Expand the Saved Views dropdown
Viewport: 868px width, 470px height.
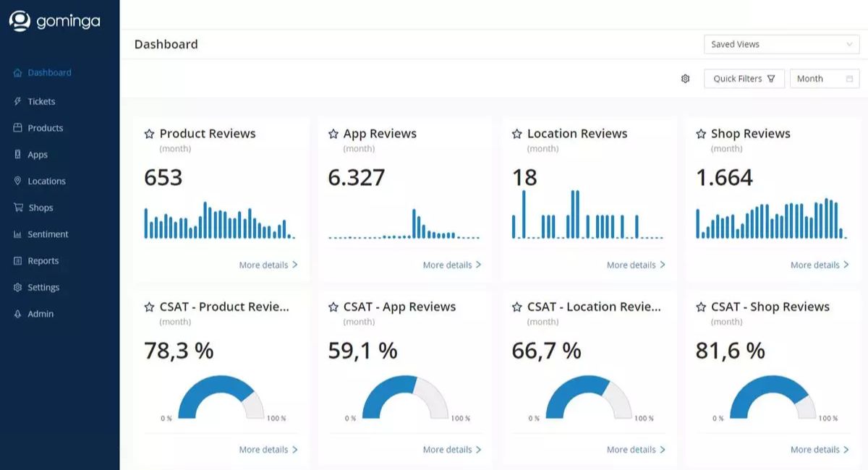pos(781,44)
